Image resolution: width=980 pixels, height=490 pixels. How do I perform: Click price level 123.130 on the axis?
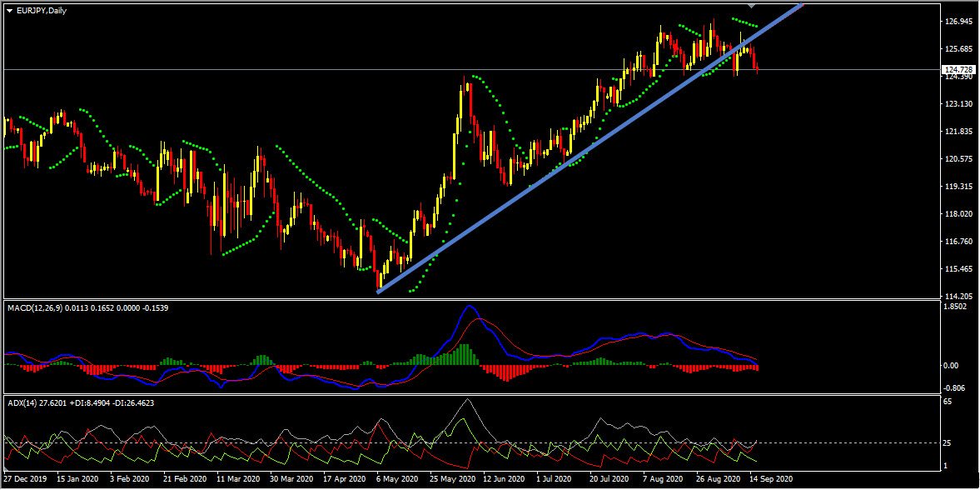[958, 104]
